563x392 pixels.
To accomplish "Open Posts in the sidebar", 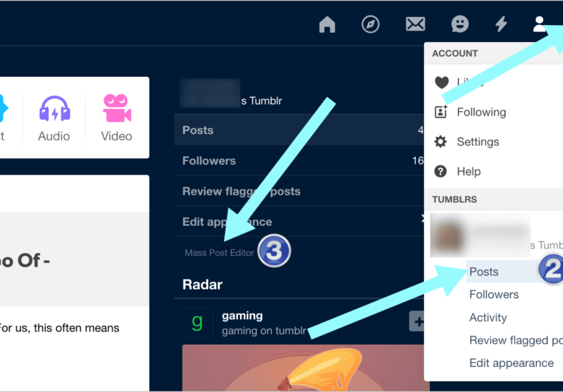I will (299, 130).
